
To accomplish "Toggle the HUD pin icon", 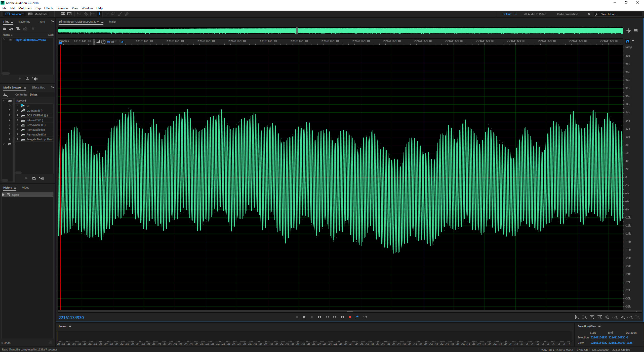I will click(x=122, y=42).
